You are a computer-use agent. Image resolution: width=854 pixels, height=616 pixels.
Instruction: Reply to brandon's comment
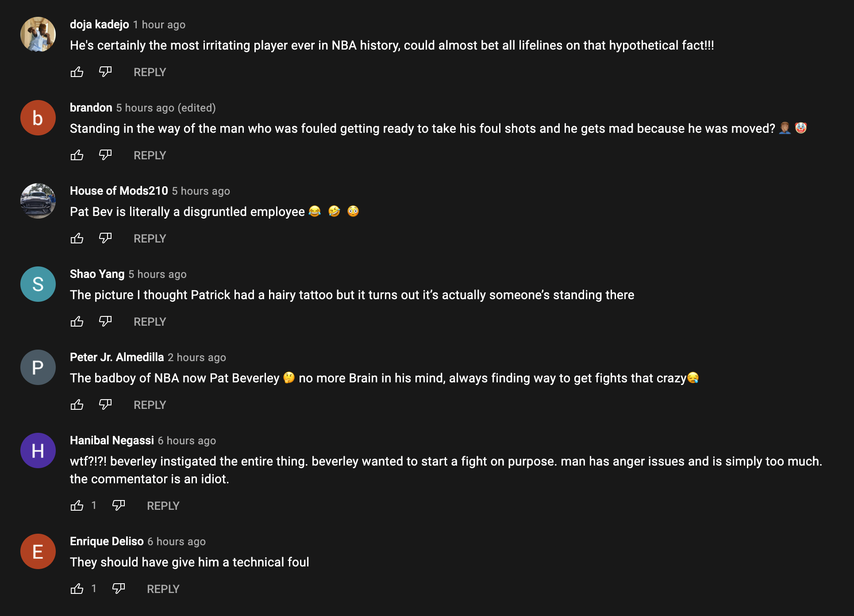(x=150, y=155)
